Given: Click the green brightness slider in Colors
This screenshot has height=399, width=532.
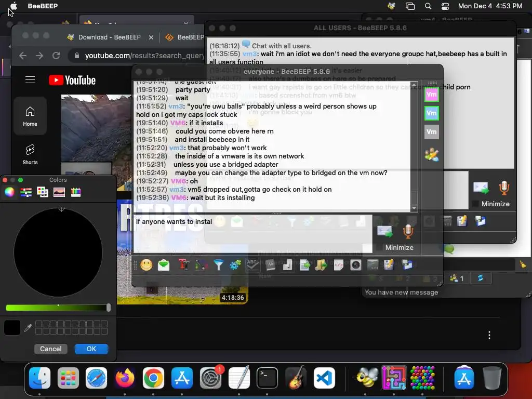Looking at the screenshot, I should pyautogui.click(x=57, y=308).
